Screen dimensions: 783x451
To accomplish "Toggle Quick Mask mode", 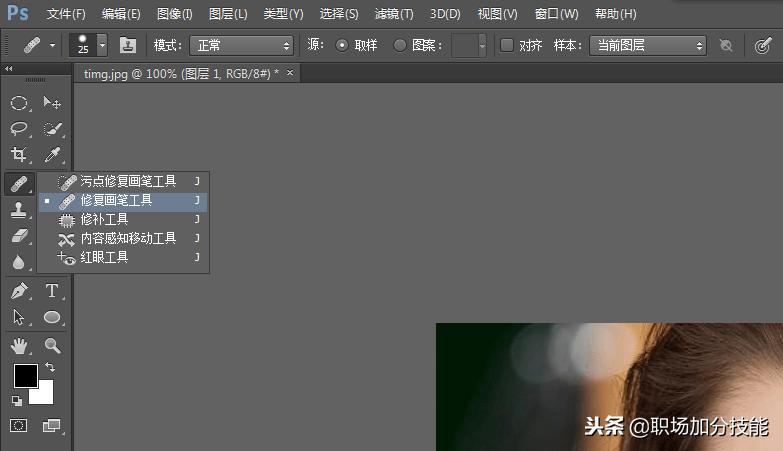I will coord(19,426).
